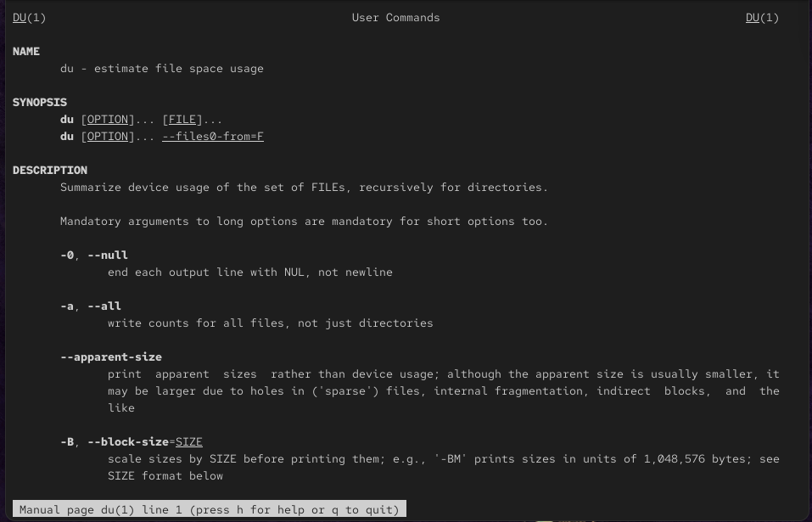The image size is (812, 522).
Task: Click the DU(1) header at top right
Action: (x=762, y=18)
